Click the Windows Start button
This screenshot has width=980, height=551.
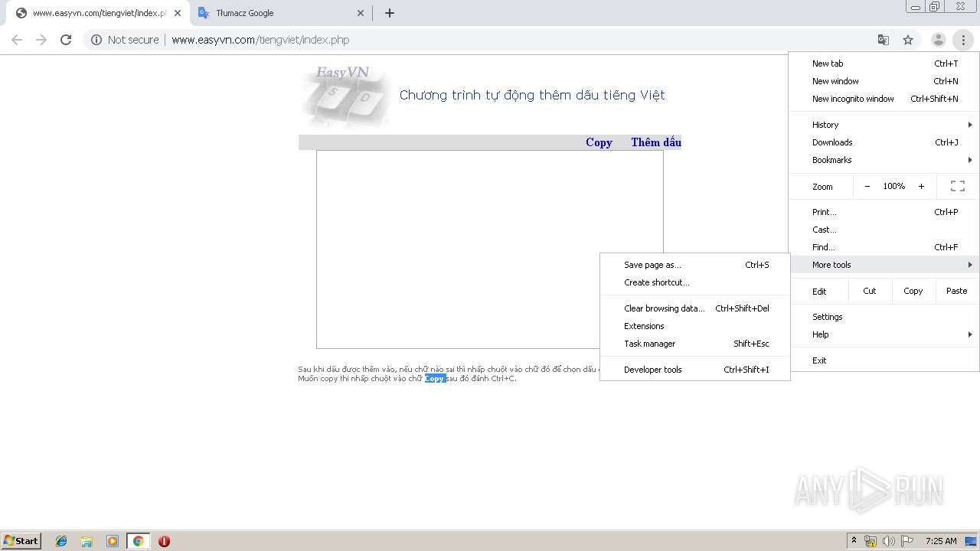(x=21, y=540)
